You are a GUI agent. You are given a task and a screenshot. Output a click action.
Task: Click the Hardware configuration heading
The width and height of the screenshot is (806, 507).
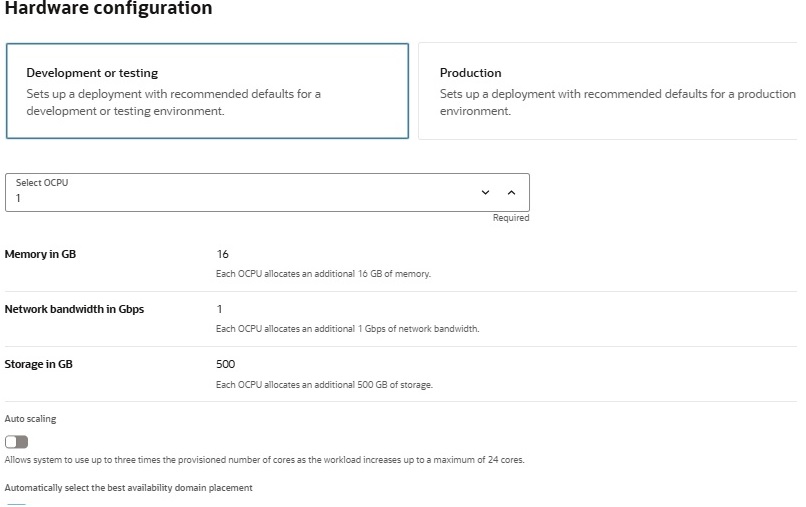(108, 8)
